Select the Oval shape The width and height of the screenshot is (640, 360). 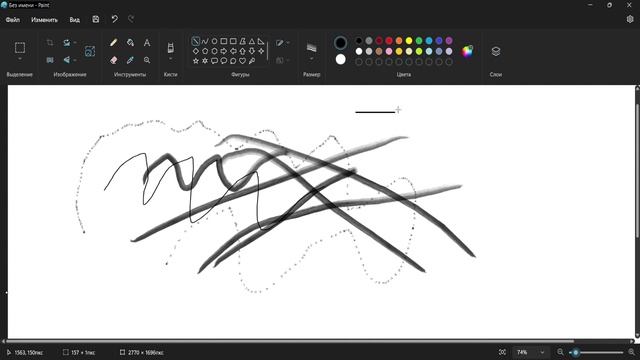point(214,41)
